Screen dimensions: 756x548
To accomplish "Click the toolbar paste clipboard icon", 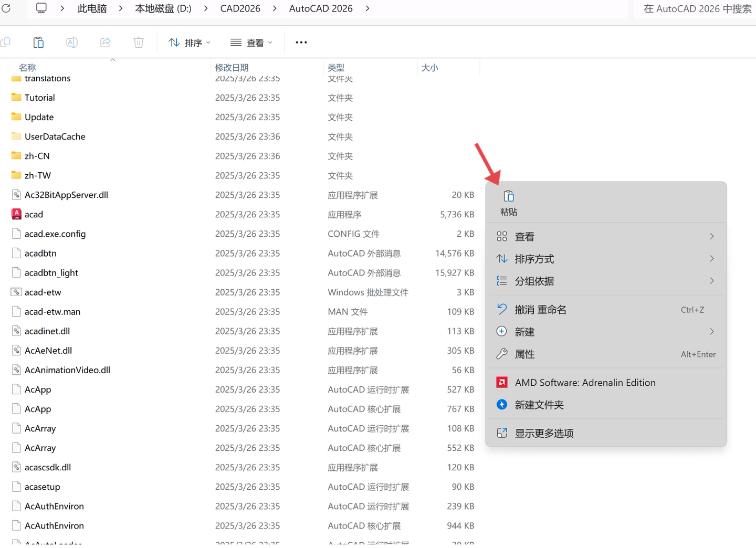I will [38, 43].
